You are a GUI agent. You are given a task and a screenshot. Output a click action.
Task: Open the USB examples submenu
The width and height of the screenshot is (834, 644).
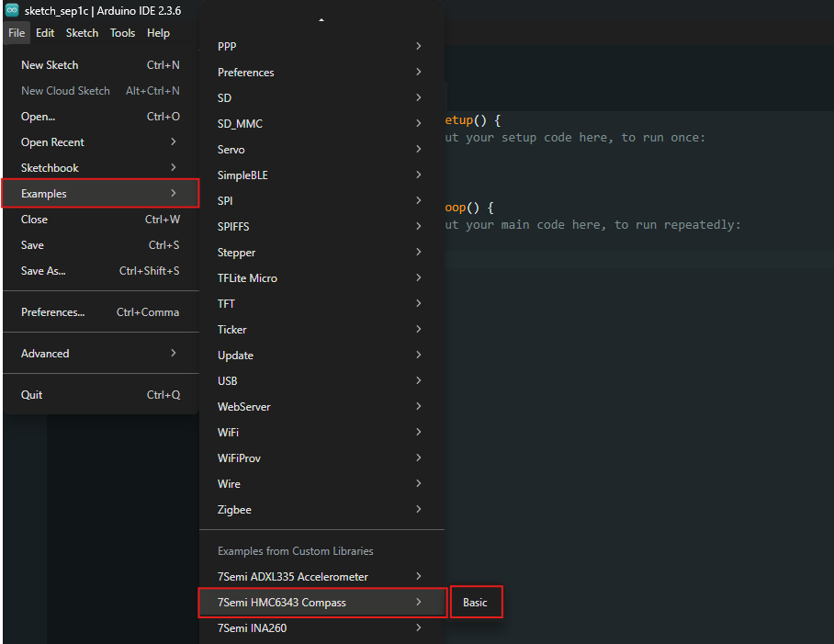321,380
